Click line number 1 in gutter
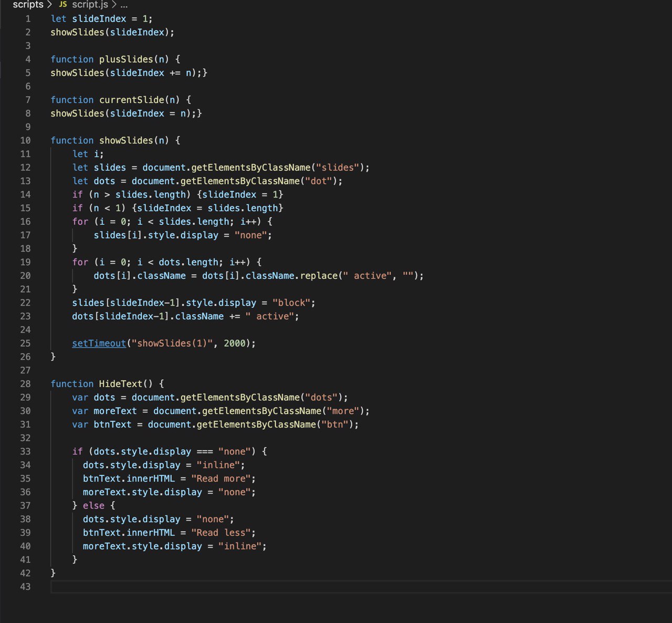Image resolution: width=672 pixels, height=623 pixels. click(x=28, y=18)
